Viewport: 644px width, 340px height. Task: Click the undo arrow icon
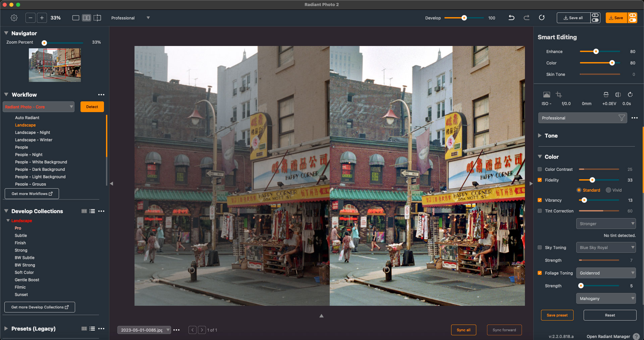point(511,18)
